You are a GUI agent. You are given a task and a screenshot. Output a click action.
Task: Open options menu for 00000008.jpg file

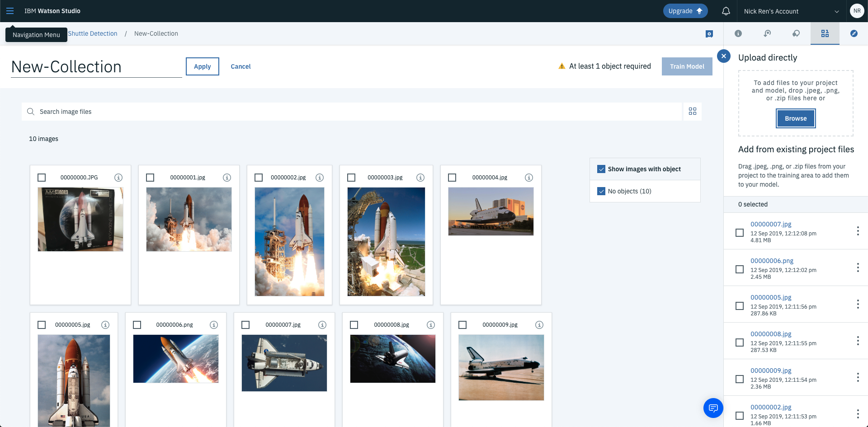[858, 341]
